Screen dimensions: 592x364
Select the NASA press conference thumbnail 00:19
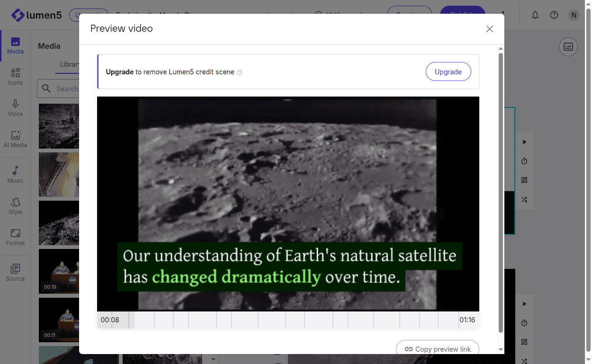(x=59, y=271)
